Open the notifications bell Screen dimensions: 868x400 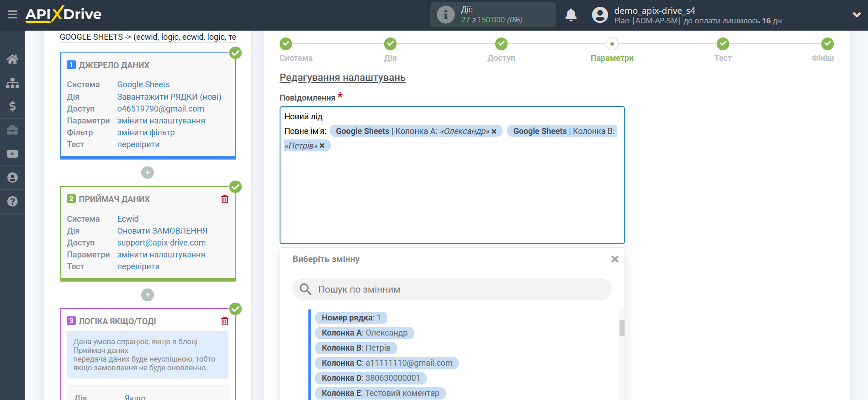[x=571, y=15]
